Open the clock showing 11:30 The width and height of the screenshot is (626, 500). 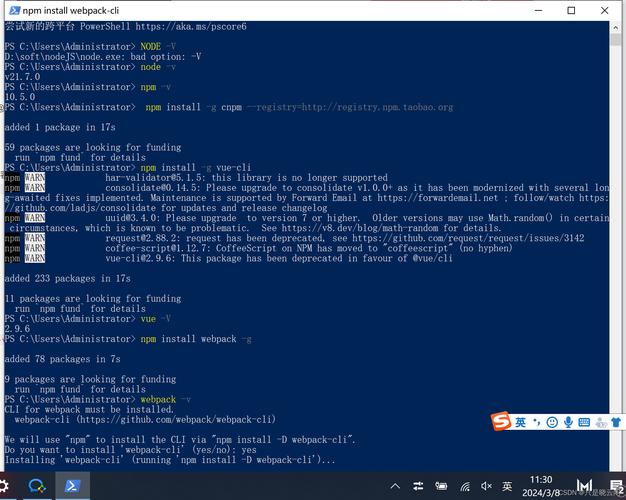coord(541,486)
